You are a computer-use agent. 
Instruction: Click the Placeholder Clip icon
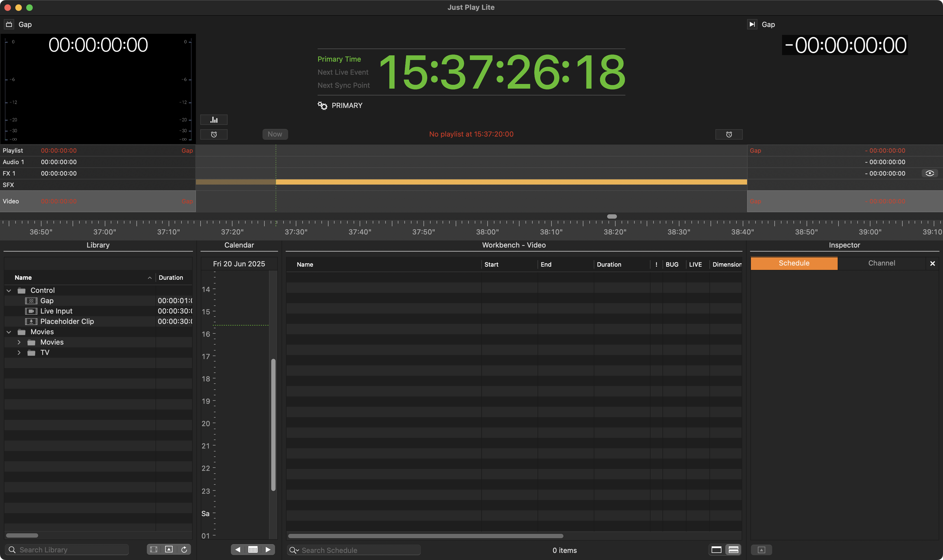point(31,321)
